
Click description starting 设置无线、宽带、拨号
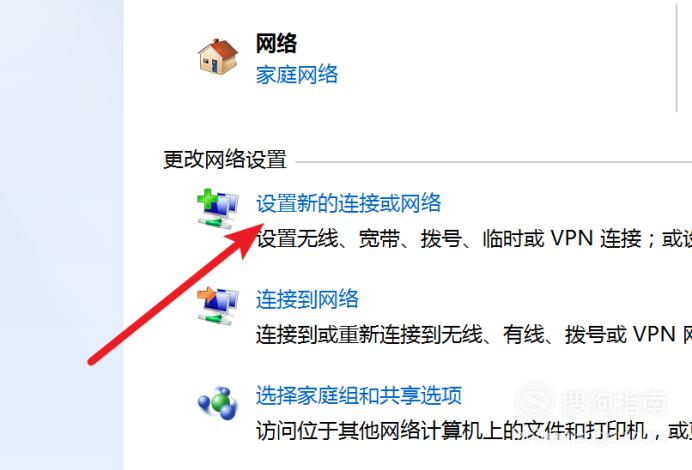474,239
